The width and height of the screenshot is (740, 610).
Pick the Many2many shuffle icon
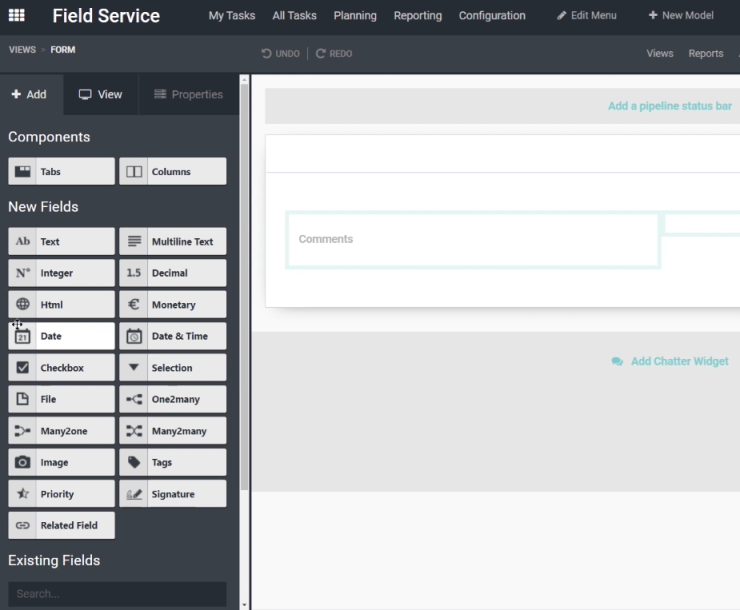[134, 431]
